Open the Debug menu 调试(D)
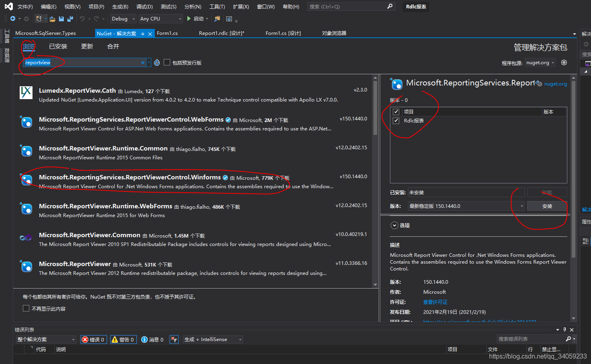Image resolution: width=591 pixels, height=364 pixels. coord(144,6)
